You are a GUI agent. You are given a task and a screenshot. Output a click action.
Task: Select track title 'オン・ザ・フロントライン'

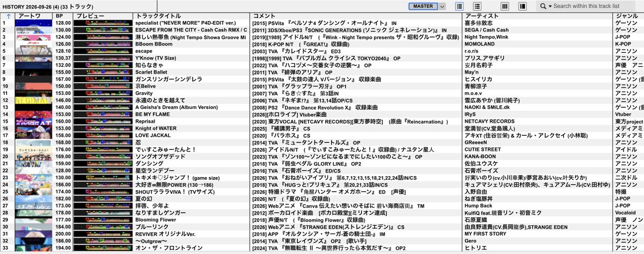(x=169, y=247)
